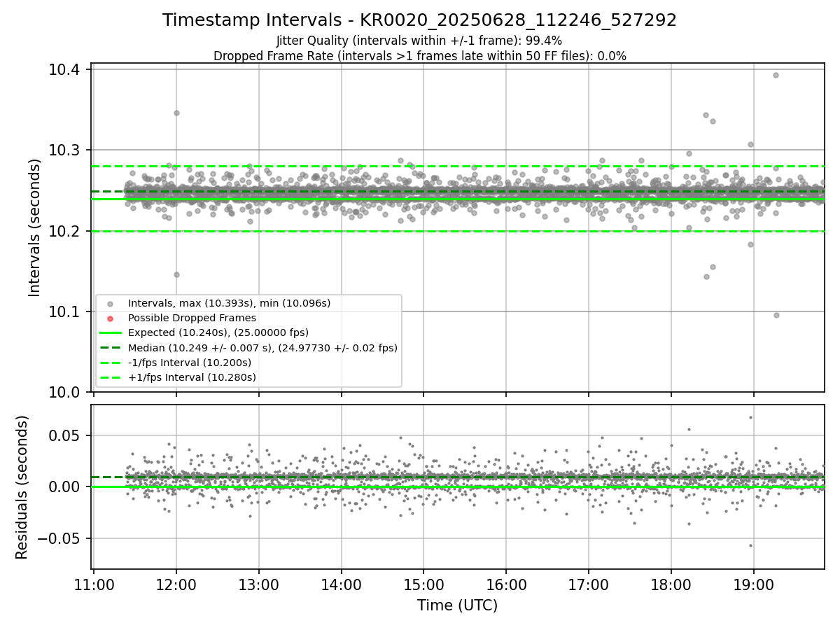Click legend entry 'Expected (10.240s), (25.00000 fps)'
The image size is (840, 630).
(x=218, y=332)
